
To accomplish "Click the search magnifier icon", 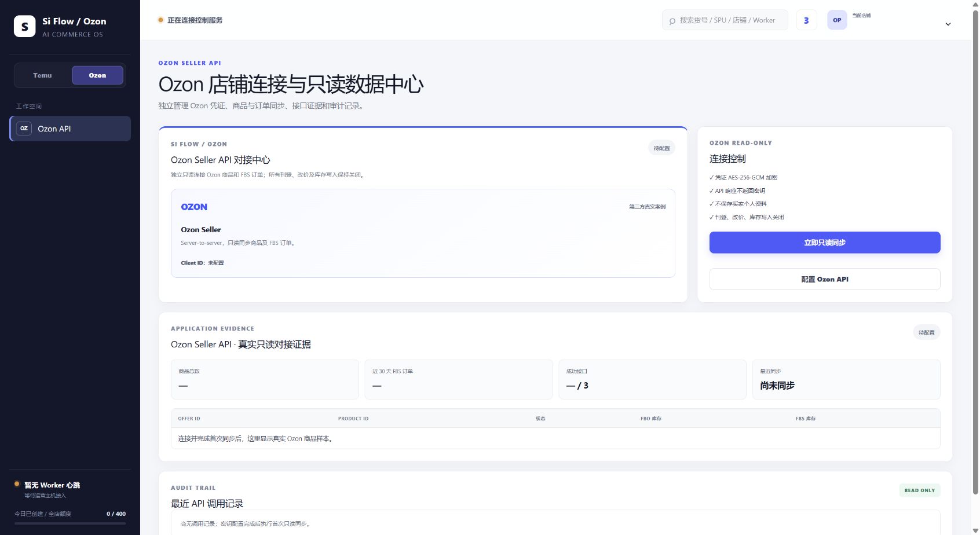I will coord(672,21).
